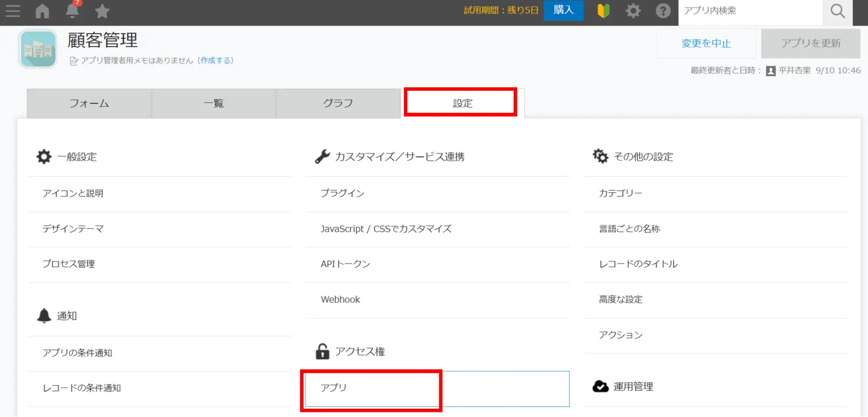Click the beginner guide leaf icon
The image size is (868, 417).
click(x=603, y=11)
